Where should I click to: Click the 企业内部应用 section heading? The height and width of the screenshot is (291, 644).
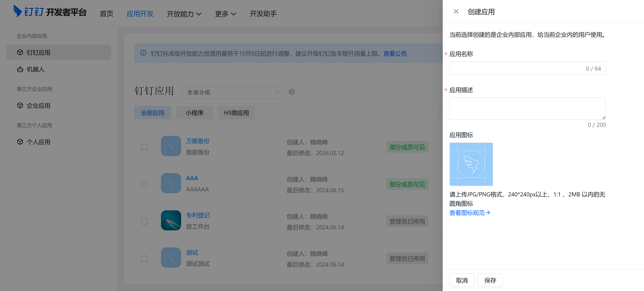click(x=32, y=36)
